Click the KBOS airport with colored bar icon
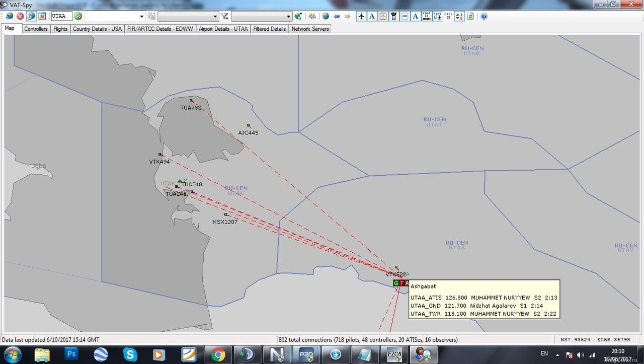Viewport: 644px width, 364px height. point(427,16)
